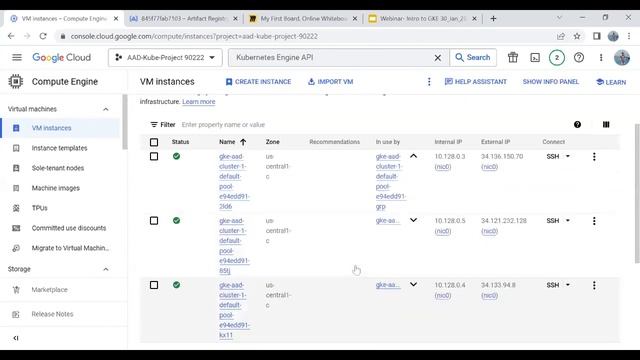Open column display options icon
The image size is (640, 360).
coord(606,124)
